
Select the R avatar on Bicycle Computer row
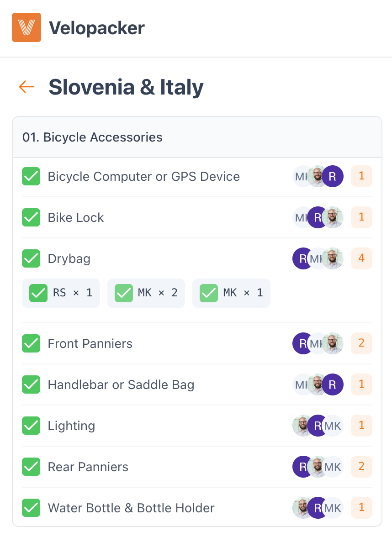(x=332, y=176)
